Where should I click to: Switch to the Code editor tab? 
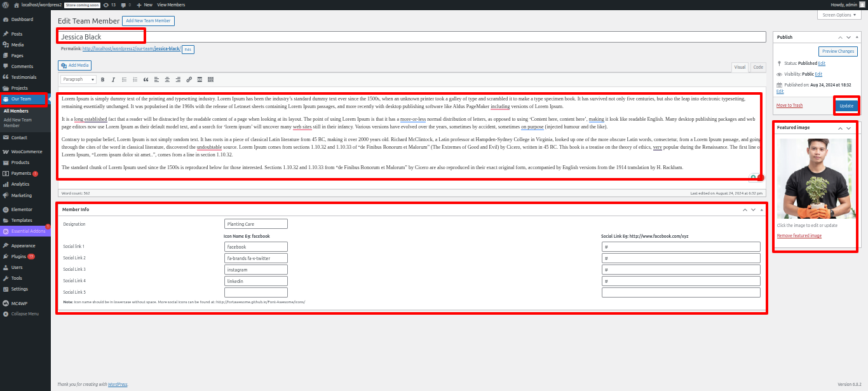coord(758,67)
